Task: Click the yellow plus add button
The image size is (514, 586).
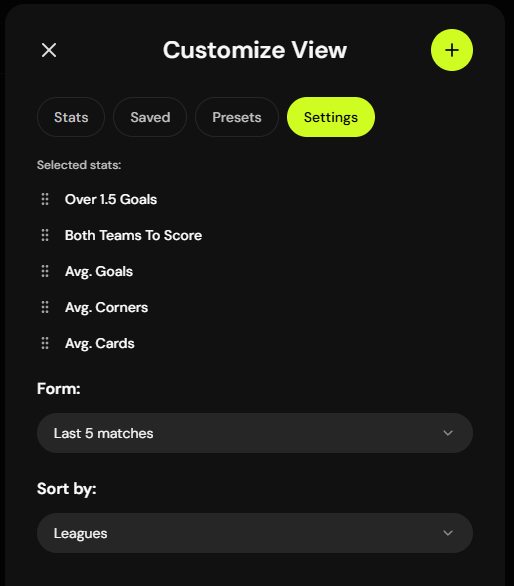Action: [452, 50]
